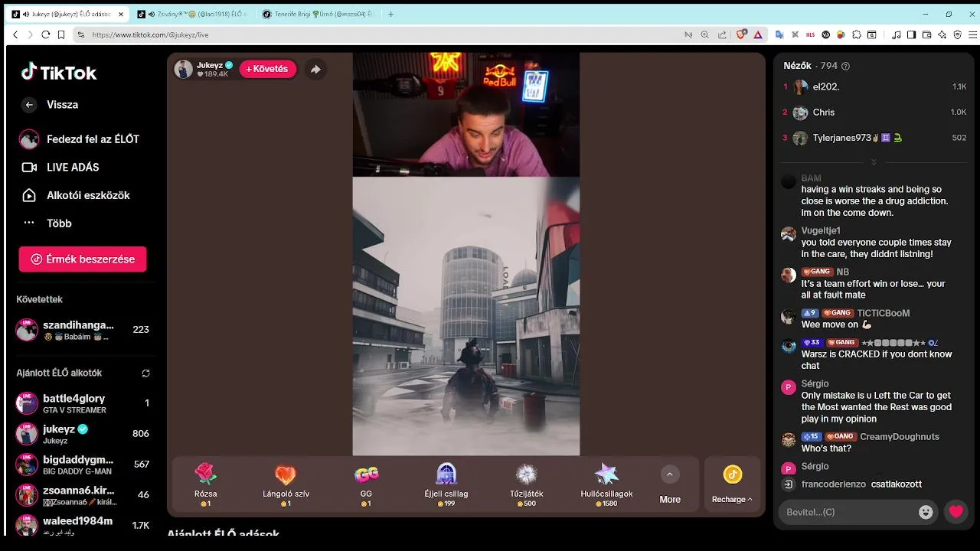Click the Követés follow button
Image resolution: width=980 pixels, height=551 pixels.
pos(267,69)
